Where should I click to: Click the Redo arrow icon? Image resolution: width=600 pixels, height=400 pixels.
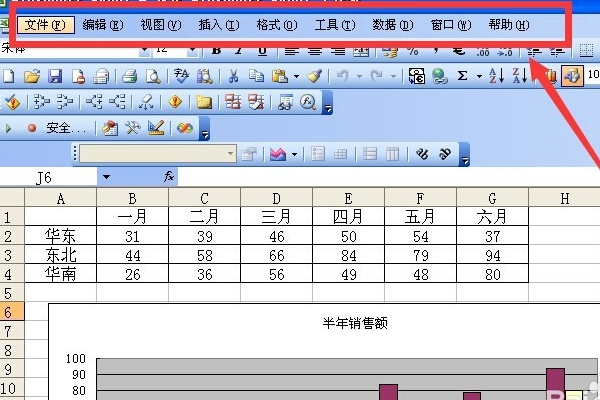pyautogui.click(x=377, y=76)
